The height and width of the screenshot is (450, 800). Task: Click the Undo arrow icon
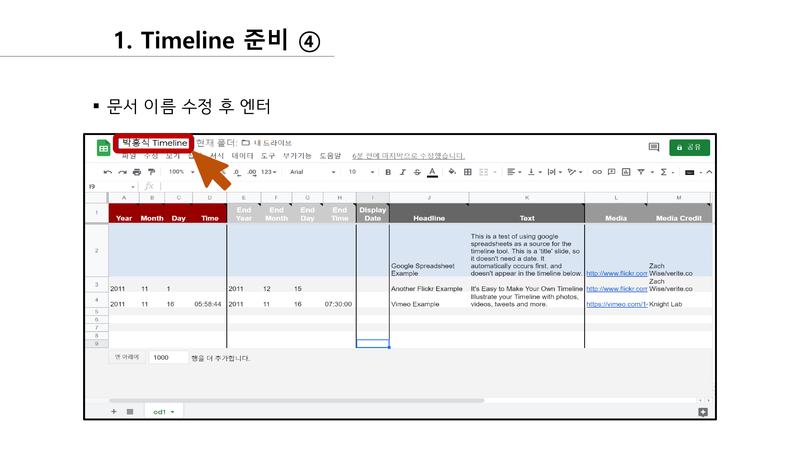[x=107, y=172]
